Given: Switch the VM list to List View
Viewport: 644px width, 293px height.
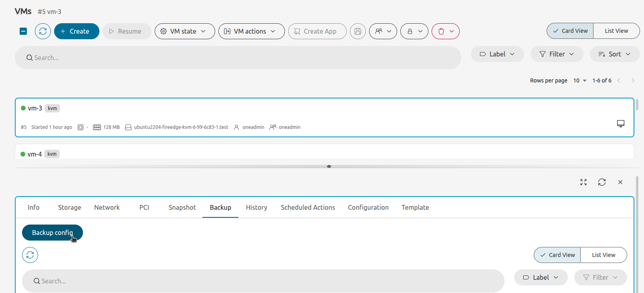Looking at the screenshot, I should pos(616,31).
